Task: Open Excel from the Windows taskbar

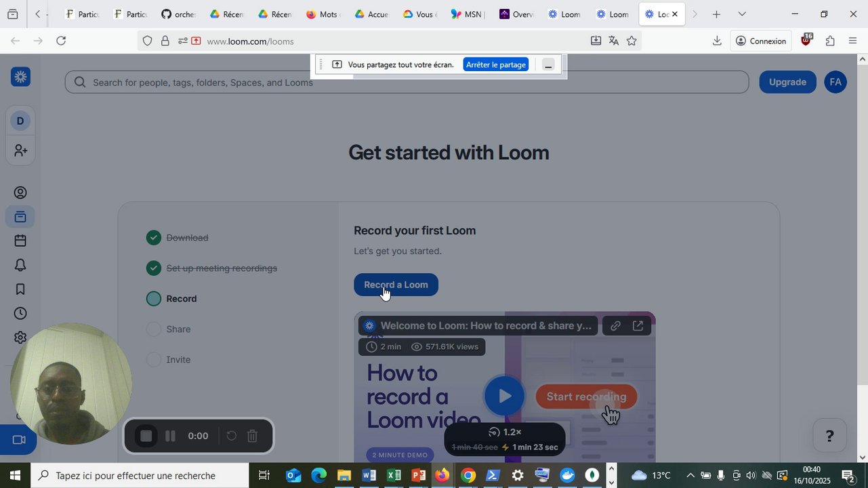Action: 394,476
